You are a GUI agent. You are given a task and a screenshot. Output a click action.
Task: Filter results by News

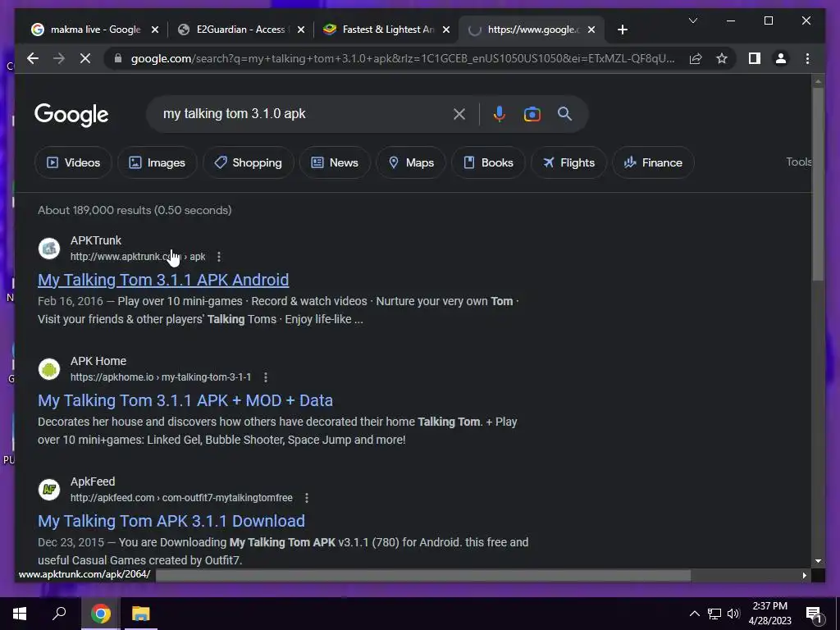tap(335, 162)
